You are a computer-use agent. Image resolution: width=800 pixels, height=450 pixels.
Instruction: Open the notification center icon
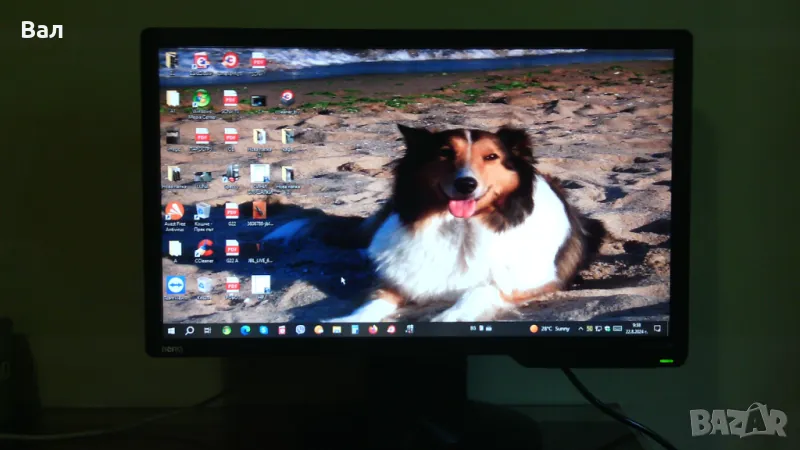[657, 329]
